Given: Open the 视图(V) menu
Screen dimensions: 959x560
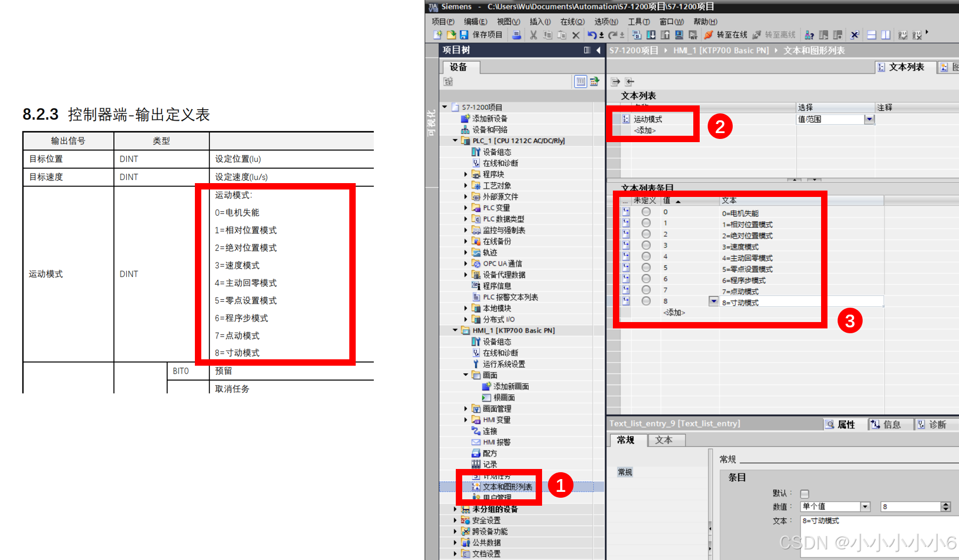Looking at the screenshot, I should (509, 22).
